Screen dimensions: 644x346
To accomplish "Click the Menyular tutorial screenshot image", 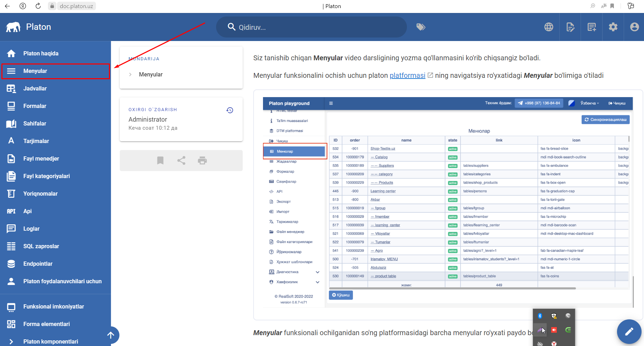I will pyautogui.click(x=448, y=202).
